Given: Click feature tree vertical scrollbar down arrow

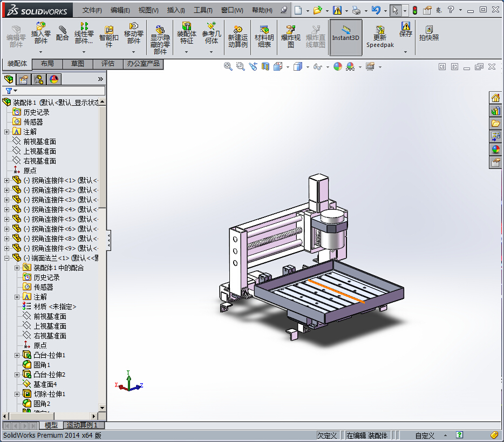Looking at the screenshot, I should [102, 407].
